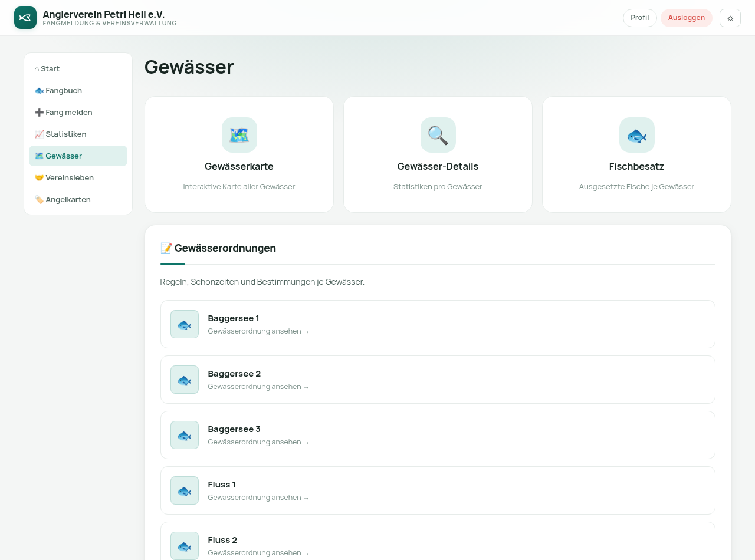Select the active Gewässer sidebar item
This screenshot has height=560, width=755.
(x=78, y=156)
